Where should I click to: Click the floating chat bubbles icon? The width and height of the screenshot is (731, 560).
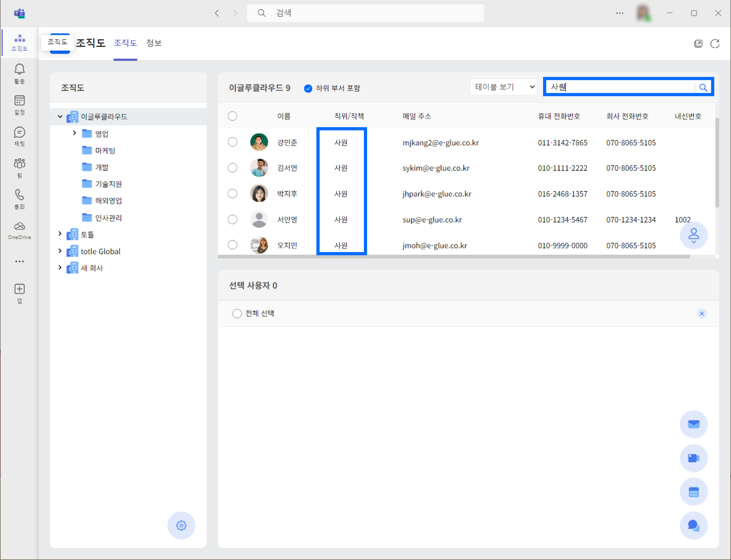pyautogui.click(x=693, y=525)
